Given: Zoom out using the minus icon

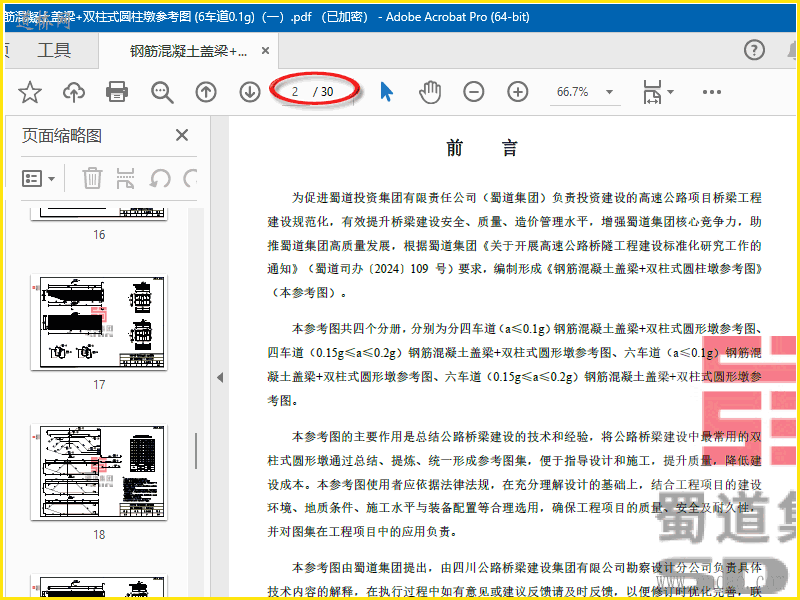Looking at the screenshot, I should (474, 92).
